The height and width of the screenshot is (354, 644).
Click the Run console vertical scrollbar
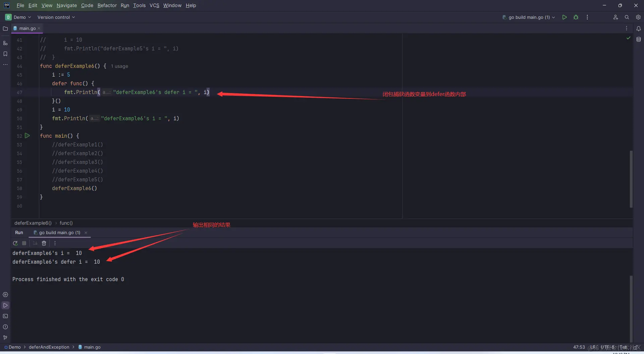pos(631,309)
